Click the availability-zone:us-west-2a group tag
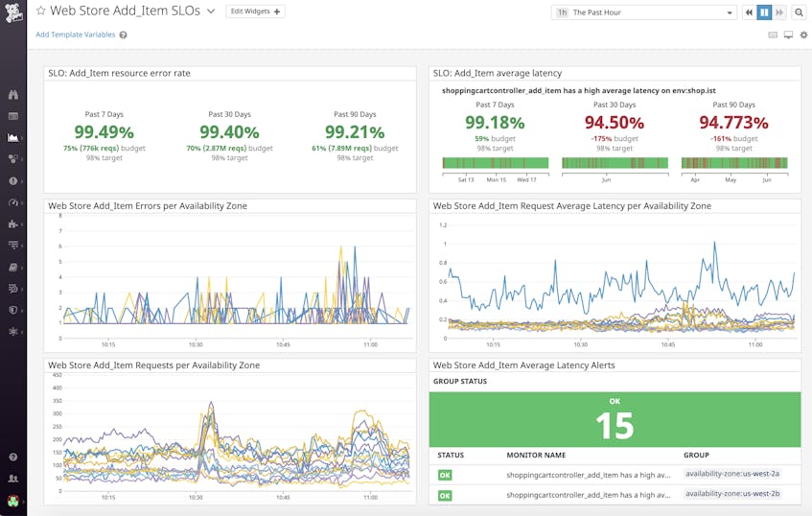 (x=732, y=474)
